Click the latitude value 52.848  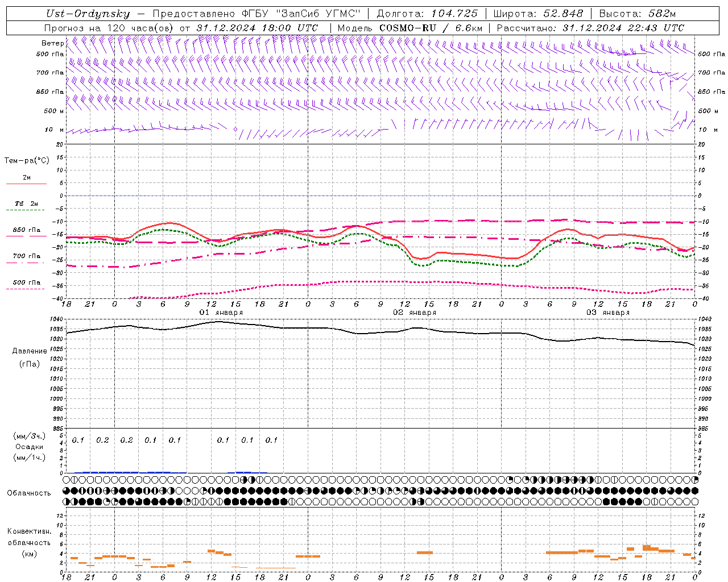[564, 14]
